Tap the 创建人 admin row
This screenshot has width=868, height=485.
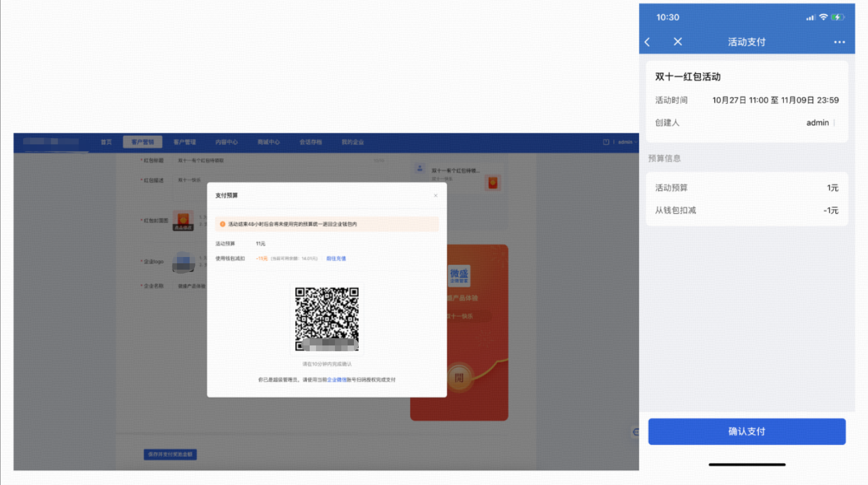point(747,123)
